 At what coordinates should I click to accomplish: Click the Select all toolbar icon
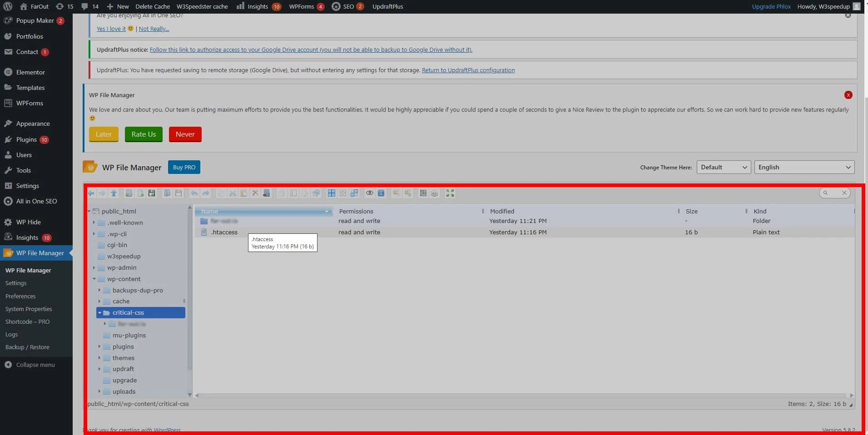click(x=332, y=193)
